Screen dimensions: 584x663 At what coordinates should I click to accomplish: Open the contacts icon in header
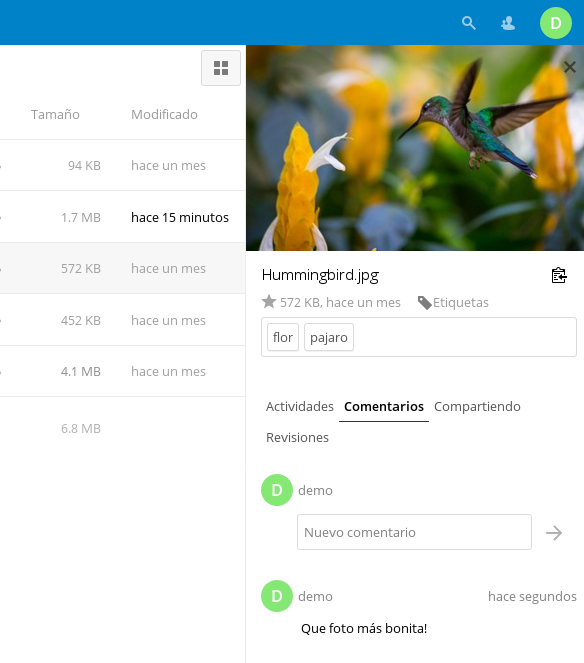508,23
